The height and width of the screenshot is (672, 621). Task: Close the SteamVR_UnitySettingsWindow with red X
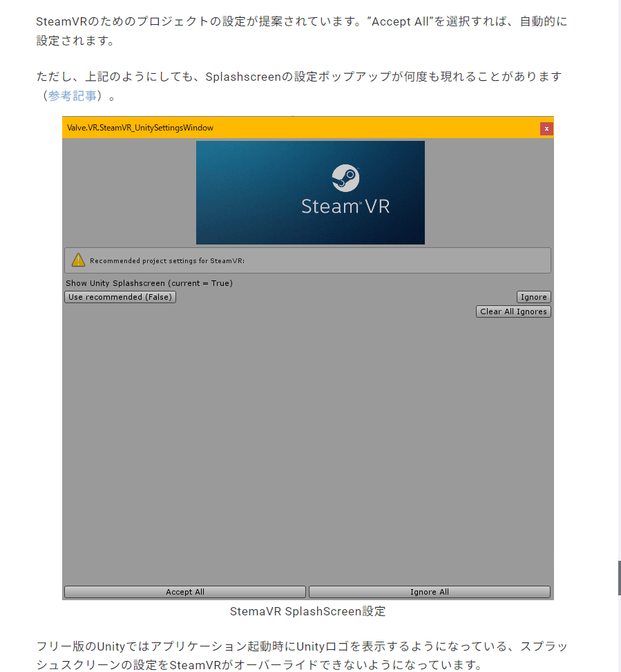click(546, 128)
